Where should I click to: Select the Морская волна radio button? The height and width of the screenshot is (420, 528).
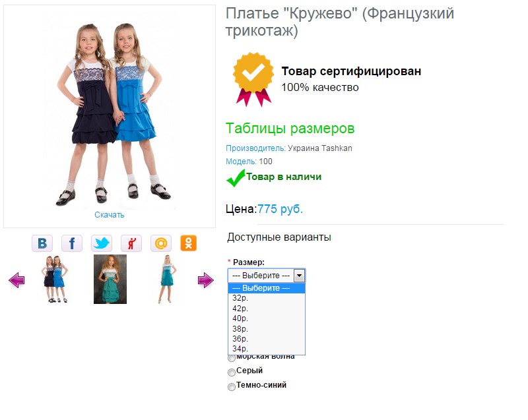click(232, 358)
